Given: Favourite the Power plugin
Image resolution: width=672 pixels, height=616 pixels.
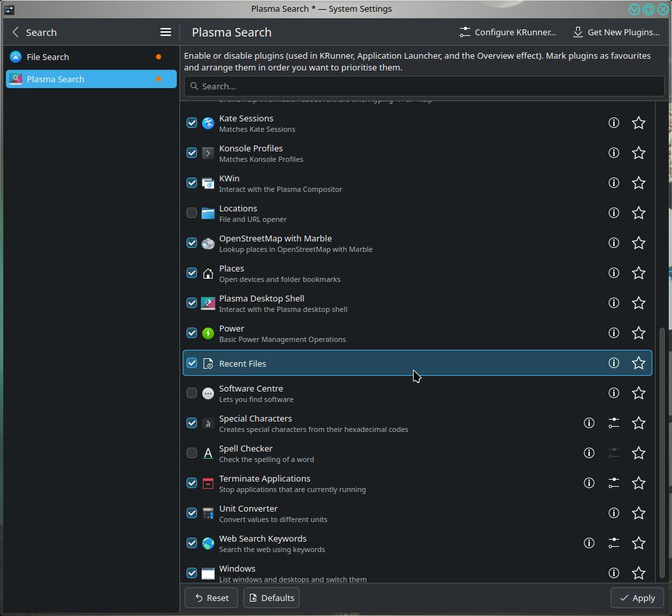Looking at the screenshot, I should click(639, 333).
